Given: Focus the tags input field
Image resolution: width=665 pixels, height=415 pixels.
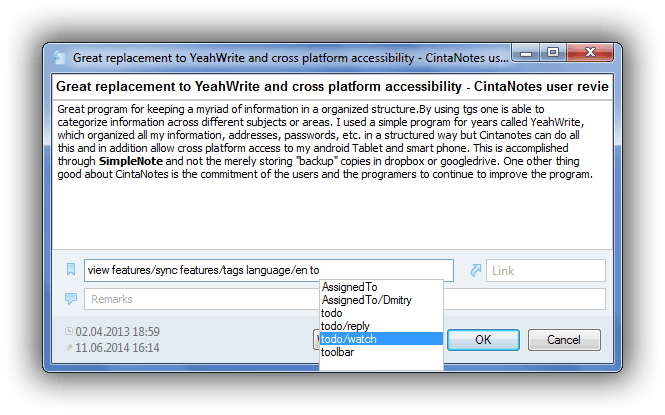Looking at the screenshot, I should tap(268, 270).
